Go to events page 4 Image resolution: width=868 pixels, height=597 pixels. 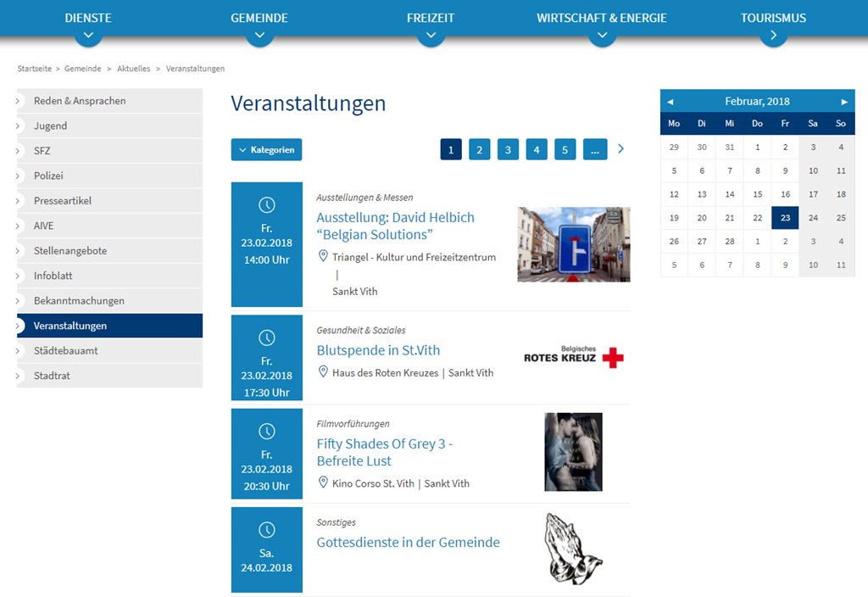click(x=537, y=149)
